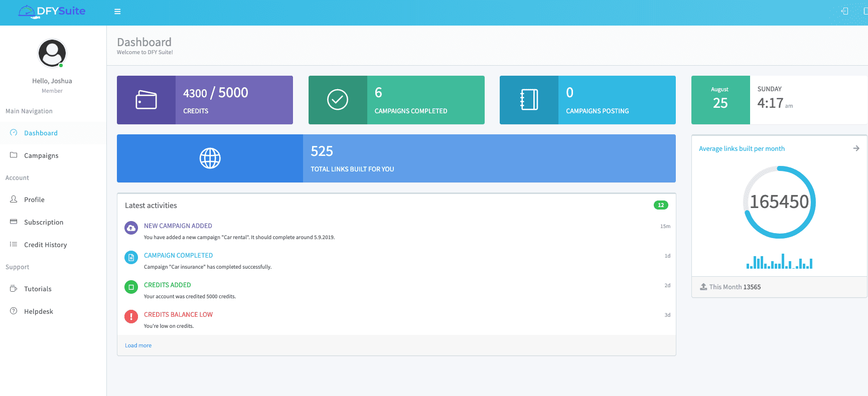
Task: Click the DFY Suite logo
Action: coord(52,11)
